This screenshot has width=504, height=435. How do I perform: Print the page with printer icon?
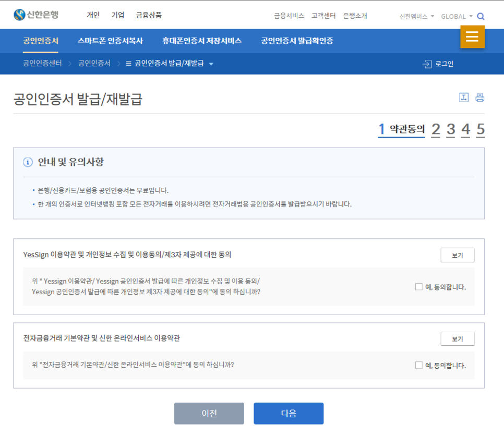[x=480, y=98]
